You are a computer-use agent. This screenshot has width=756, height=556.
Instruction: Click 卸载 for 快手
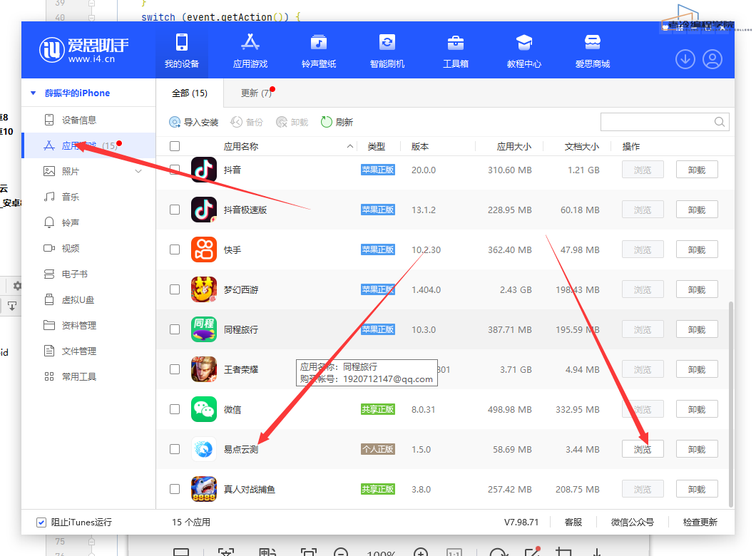coord(697,249)
